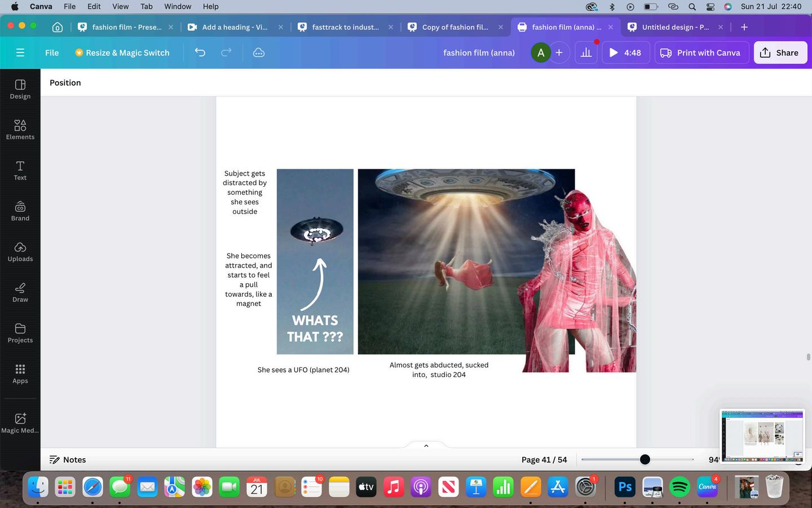Open the Uploads panel
The height and width of the screenshot is (508, 812).
20,252
